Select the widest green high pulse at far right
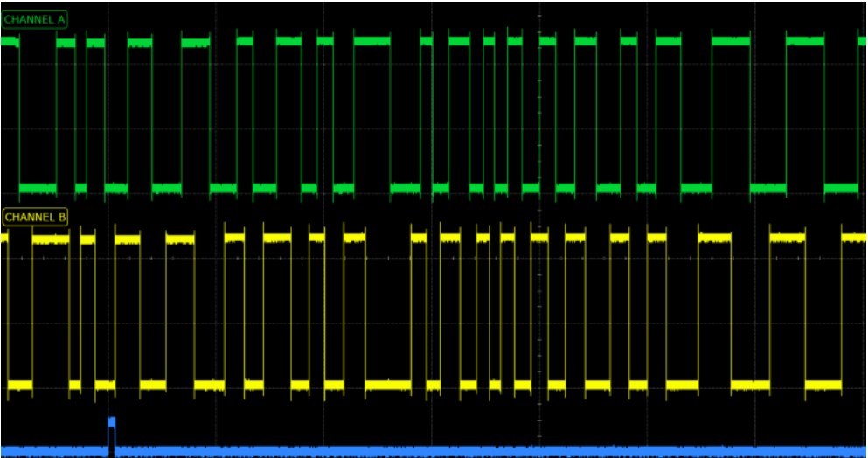 pyautogui.click(x=805, y=42)
